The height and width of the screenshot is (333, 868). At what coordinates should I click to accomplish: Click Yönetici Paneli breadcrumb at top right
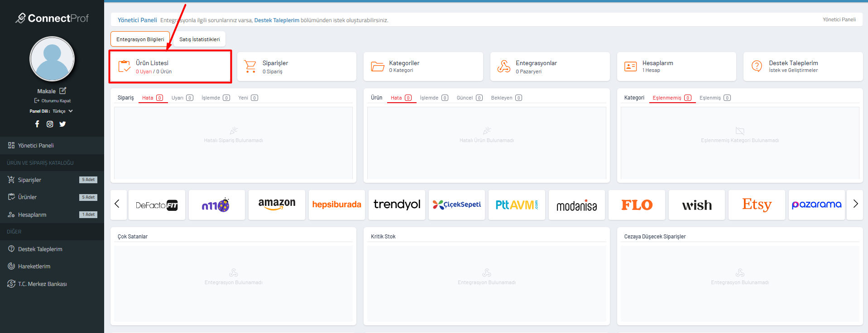839,19
